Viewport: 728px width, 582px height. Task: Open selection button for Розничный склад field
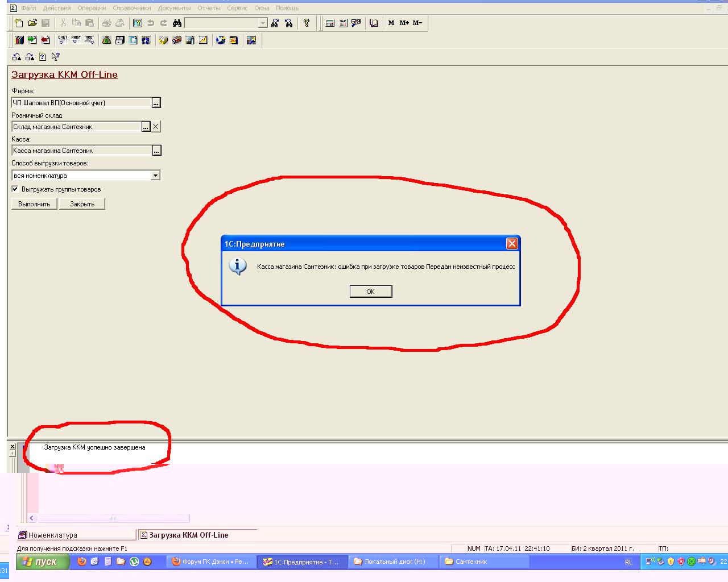pyautogui.click(x=146, y=127)
